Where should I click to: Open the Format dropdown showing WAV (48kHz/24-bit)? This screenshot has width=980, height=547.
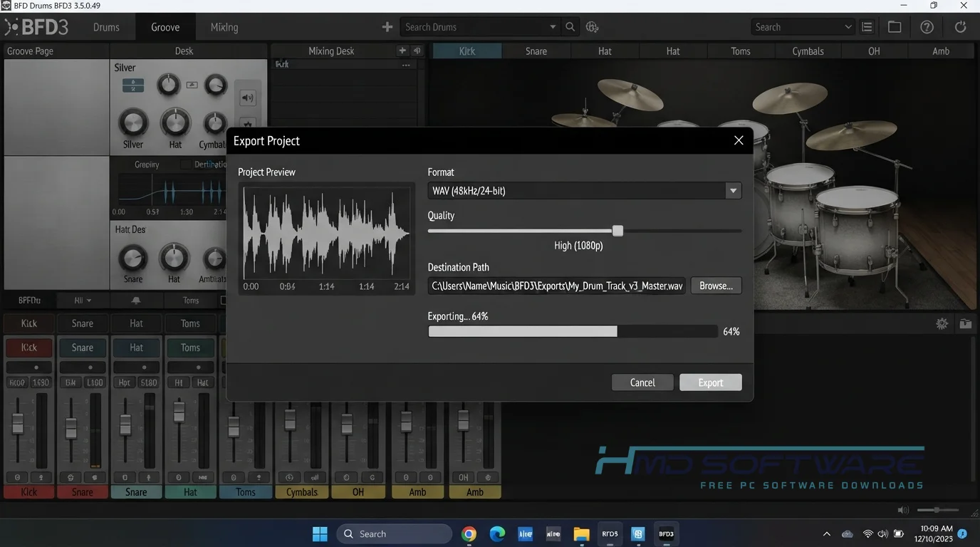pyautogui.click(x=585, y=191)
